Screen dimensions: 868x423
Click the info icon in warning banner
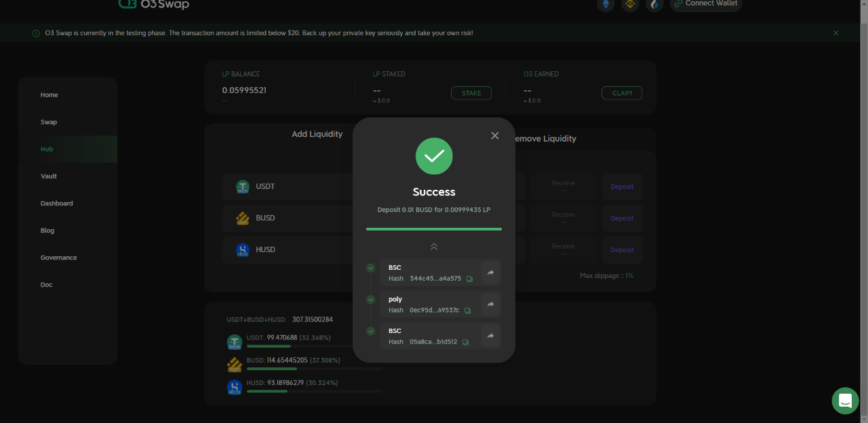pyautogui.click(x=36, y=33)
